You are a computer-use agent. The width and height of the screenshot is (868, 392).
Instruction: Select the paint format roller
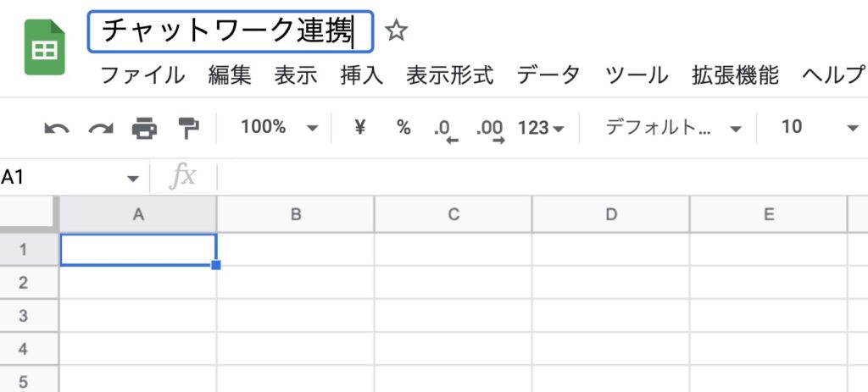coord(187,128)
